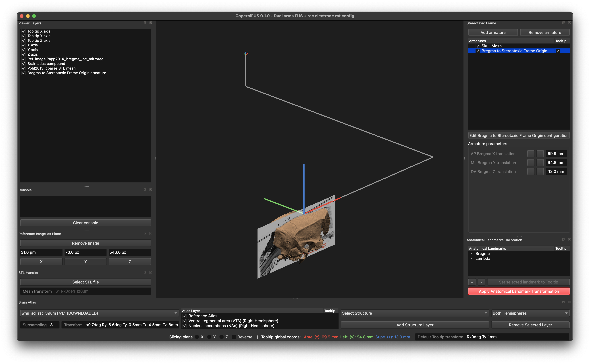Image resolution: width=590 pixels, height=364 pixels.
Task: Add a new anatomical landmark
Action: pos(472,282)
